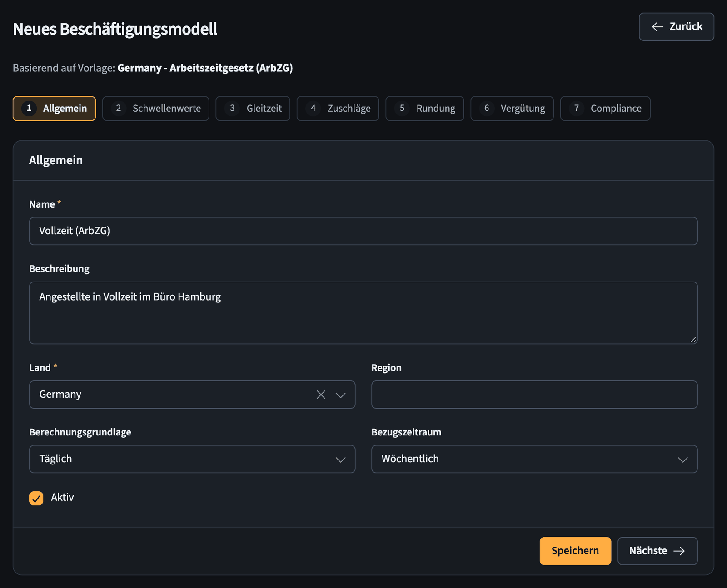
Task: Switch to the Vergütung step tab
Action: tap(512, 109)
